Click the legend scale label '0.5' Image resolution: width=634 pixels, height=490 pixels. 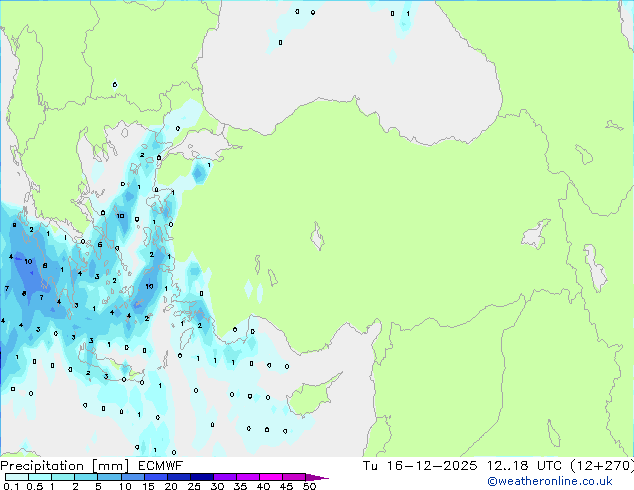[x=35, y=486]
